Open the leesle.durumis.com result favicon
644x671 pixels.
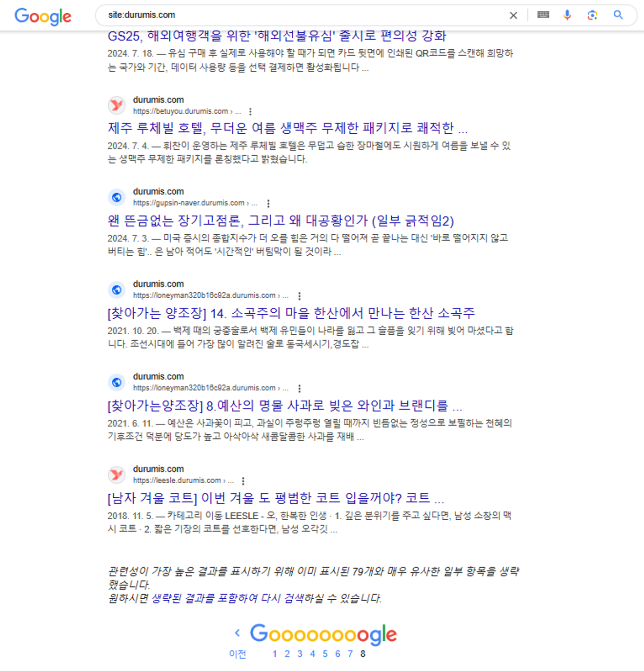117,474
